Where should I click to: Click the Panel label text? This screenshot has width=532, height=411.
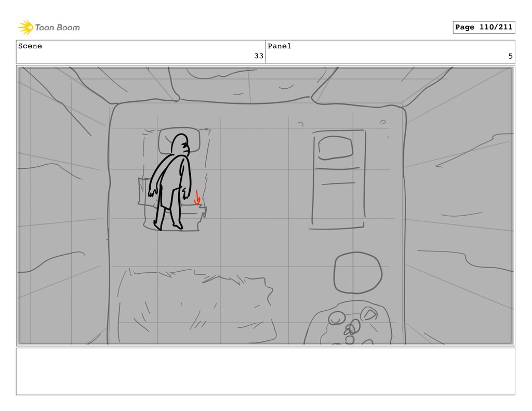280,46
